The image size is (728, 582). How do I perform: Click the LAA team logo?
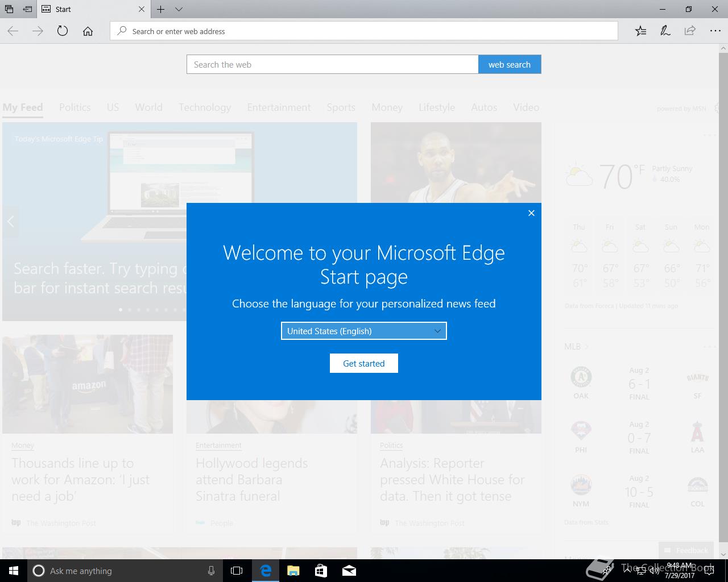tap(697, 433)
